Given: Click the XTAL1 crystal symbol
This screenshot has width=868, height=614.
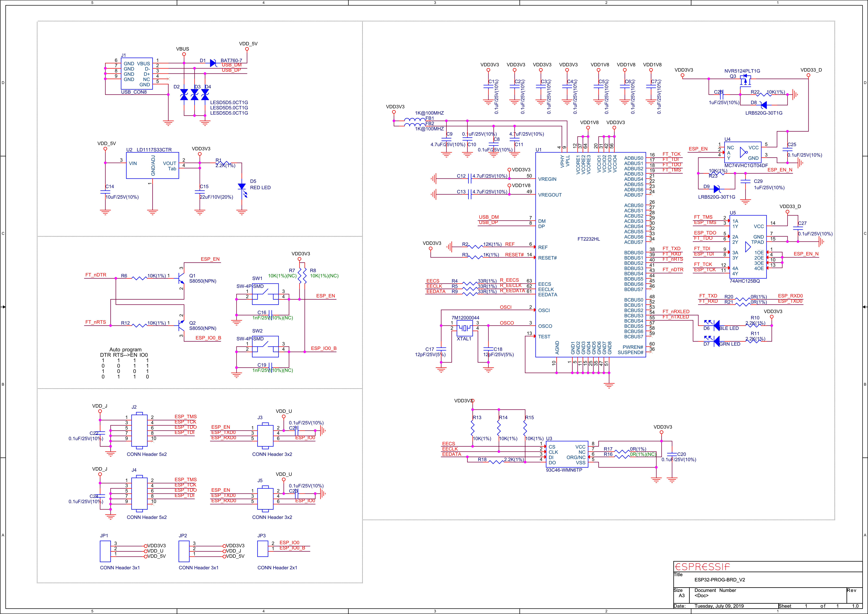Looking at the screenshot, I should coord(465,328).
